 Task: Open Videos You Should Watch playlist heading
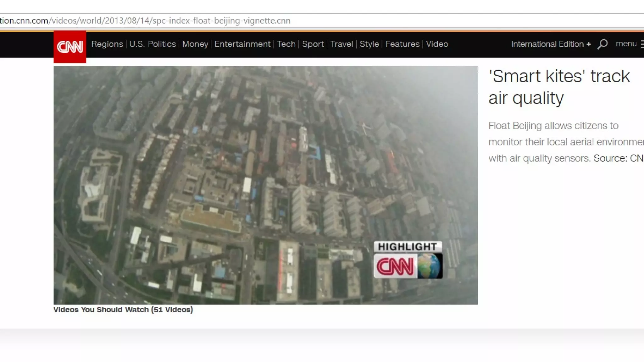[x=123, y=310]
